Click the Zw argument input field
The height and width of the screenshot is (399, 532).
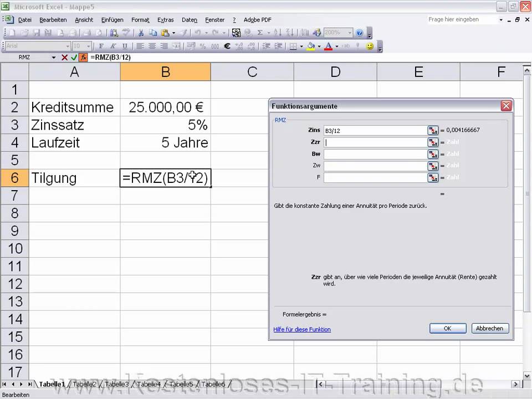tap(375, 166)
